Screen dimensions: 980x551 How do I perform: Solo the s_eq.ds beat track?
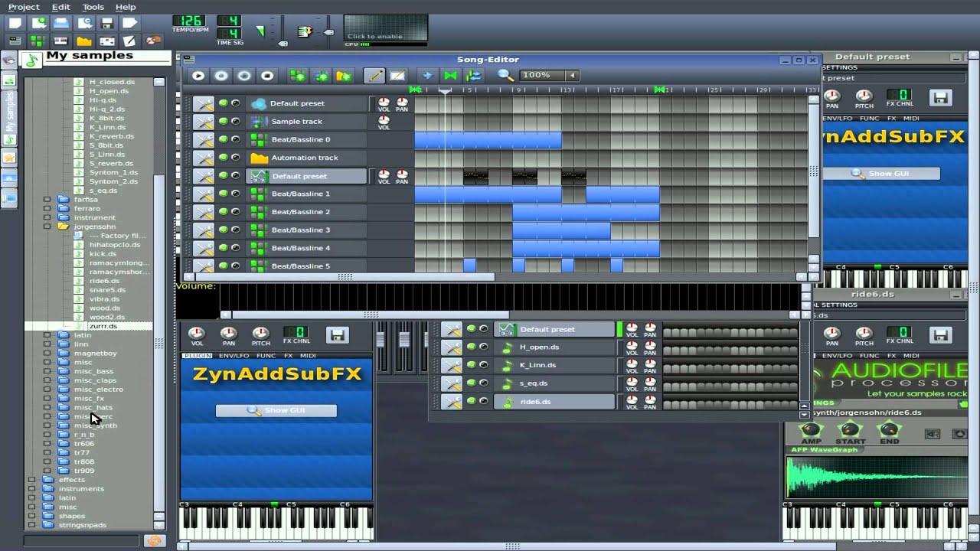point(483,383)
